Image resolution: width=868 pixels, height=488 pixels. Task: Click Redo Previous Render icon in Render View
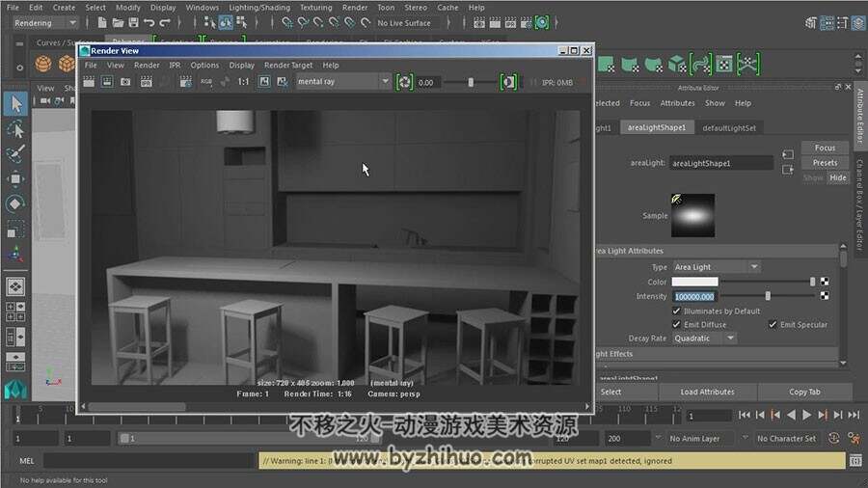click(89, 82)
